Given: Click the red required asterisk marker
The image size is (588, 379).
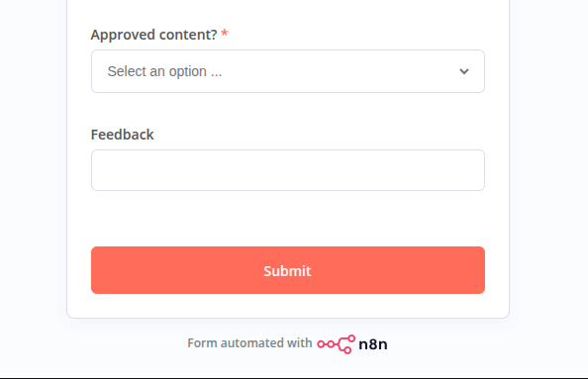Looking at the screenshot, I should pos(225,33).
